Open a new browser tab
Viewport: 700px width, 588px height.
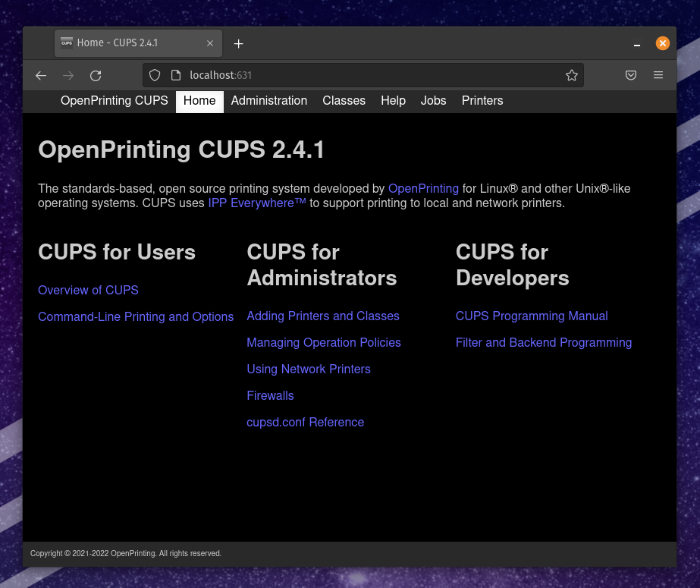238,43
